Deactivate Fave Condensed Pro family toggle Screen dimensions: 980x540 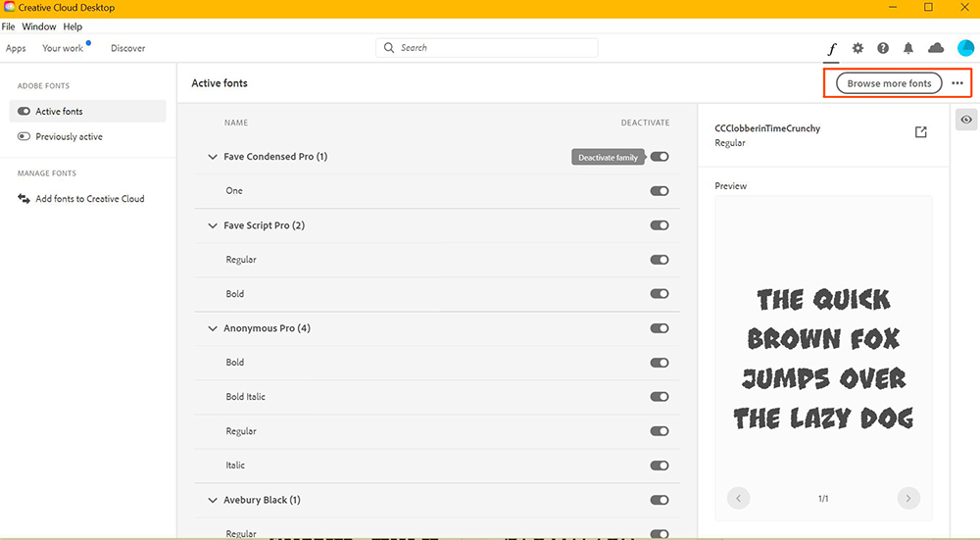[x=660, y=157]
